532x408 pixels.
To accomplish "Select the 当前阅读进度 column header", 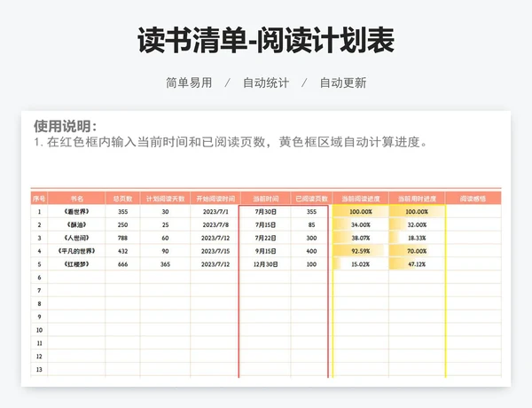I will tap(361, 199).
